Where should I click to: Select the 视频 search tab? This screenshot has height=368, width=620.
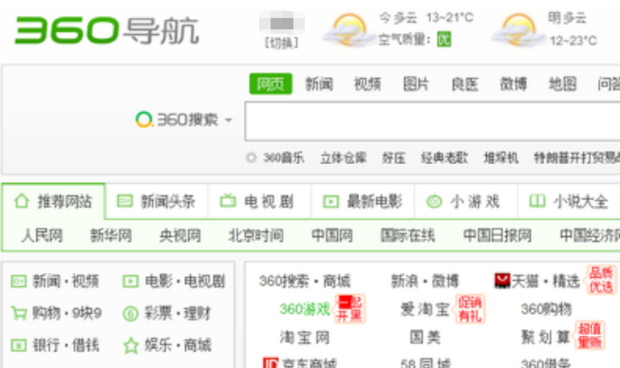367,84
